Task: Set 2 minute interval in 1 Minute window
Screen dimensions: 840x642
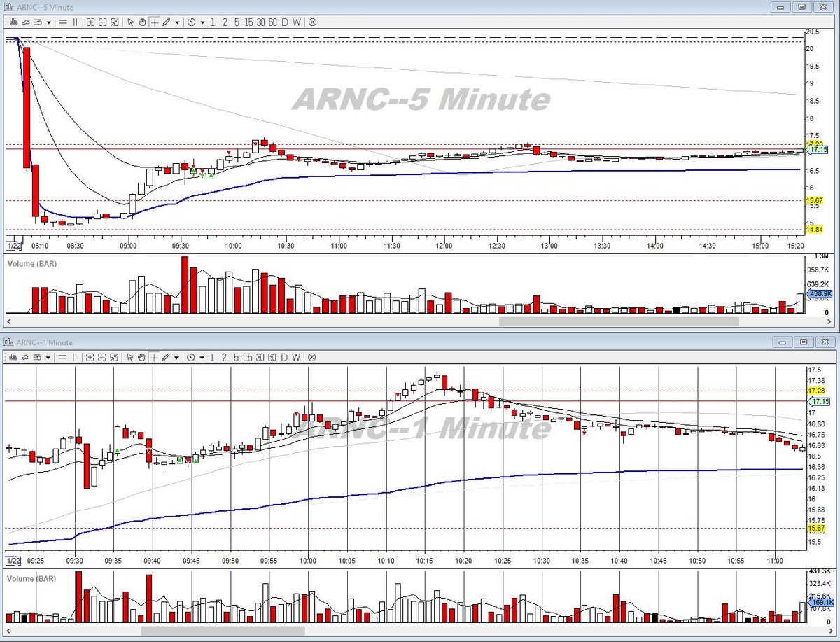Action: point(225,357)
